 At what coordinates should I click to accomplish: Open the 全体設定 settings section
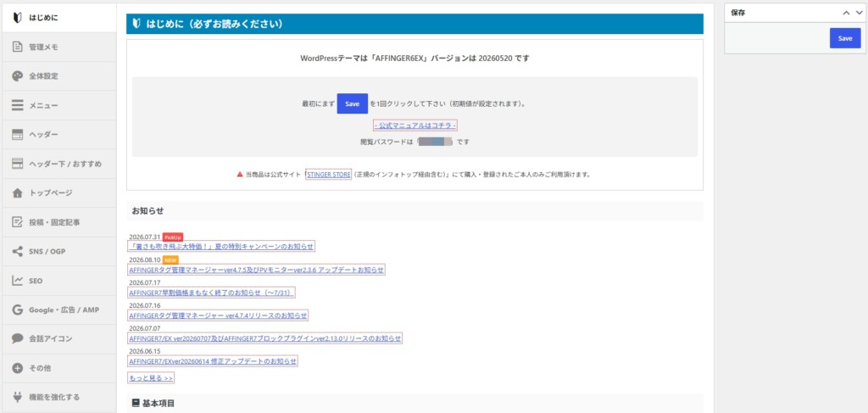point(58,76)
